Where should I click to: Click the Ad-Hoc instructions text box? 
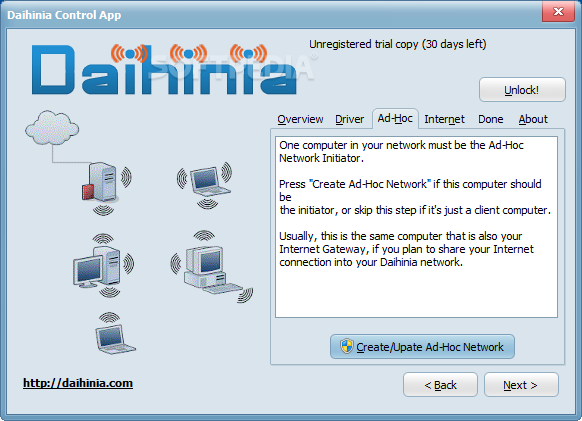coord(416,227)
